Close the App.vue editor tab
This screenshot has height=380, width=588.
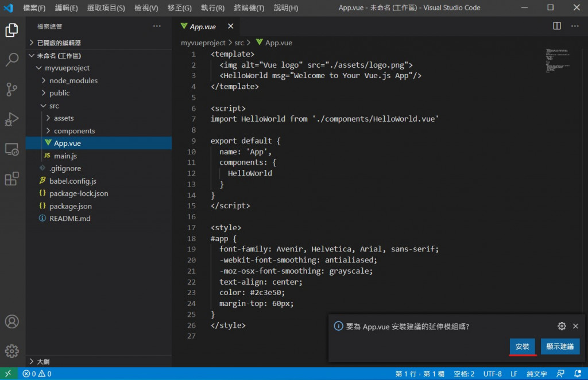(x=231, y=26)
